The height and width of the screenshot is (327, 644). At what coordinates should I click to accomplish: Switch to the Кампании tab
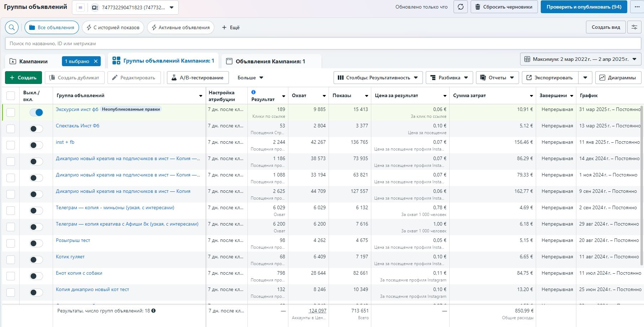[33, 61]
